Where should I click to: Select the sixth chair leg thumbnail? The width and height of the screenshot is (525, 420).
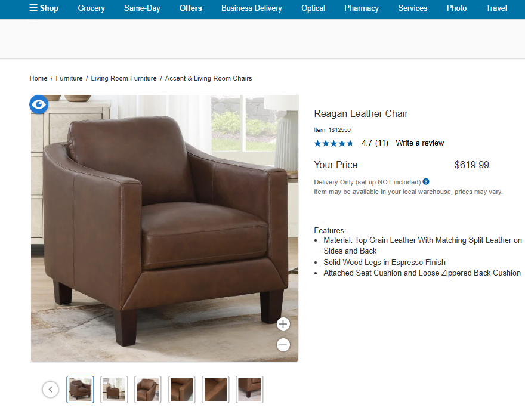(x=249, y=390)
